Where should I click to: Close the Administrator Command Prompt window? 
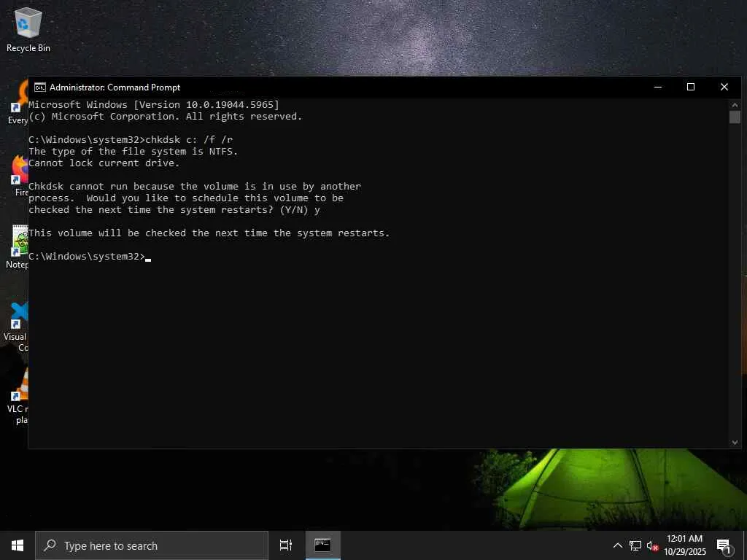724,87
